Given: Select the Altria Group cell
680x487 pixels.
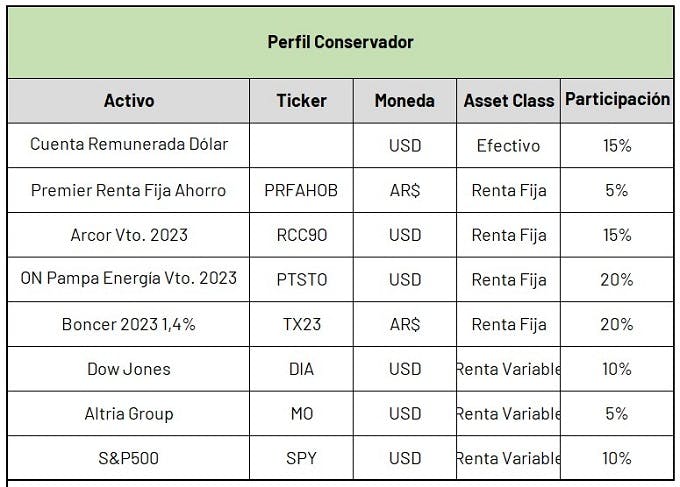Looking at the screenshot, I should click(x=129, y=414).
